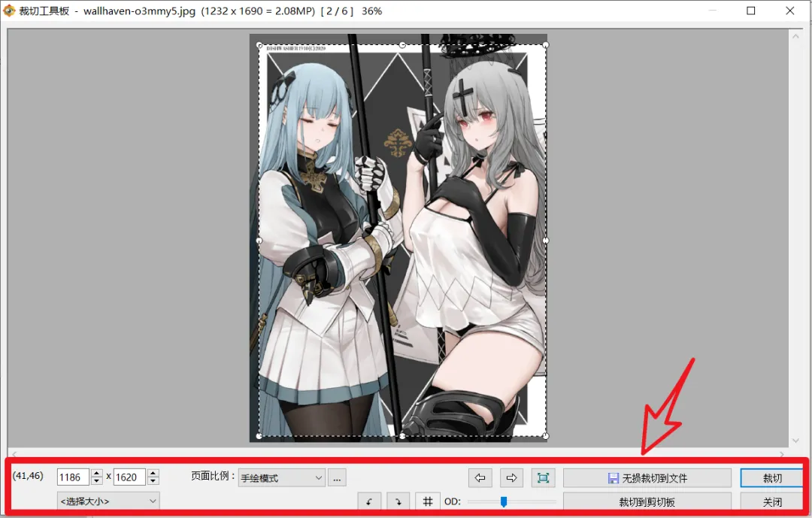Click the rotate counterclockwise icon
Image resolution: width=812 pixels, height=518 pixels.
pos(369,501)
